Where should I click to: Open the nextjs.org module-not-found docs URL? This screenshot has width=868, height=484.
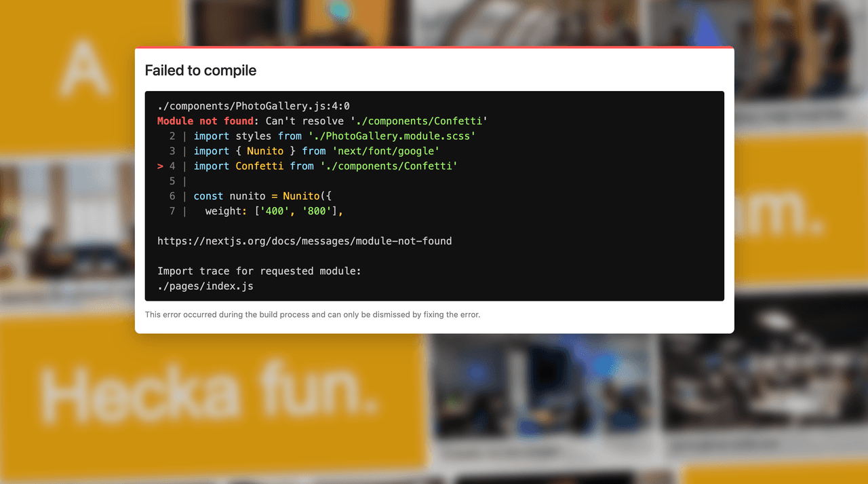(304, 241)
